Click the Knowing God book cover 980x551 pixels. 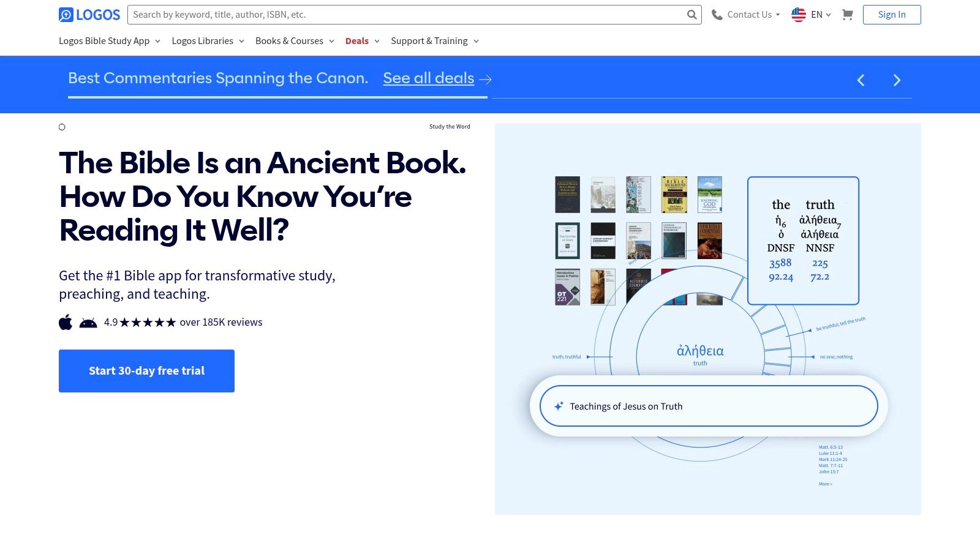click(710, 195)
